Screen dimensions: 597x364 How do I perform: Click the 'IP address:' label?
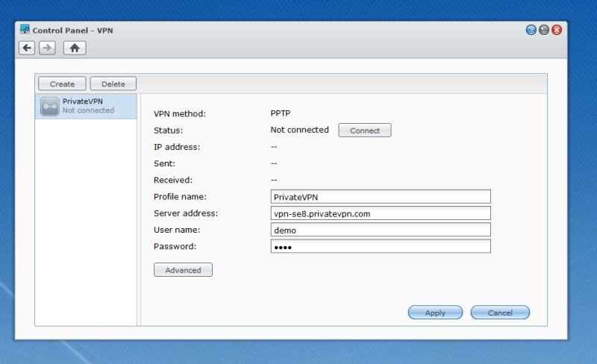[177, 147]
